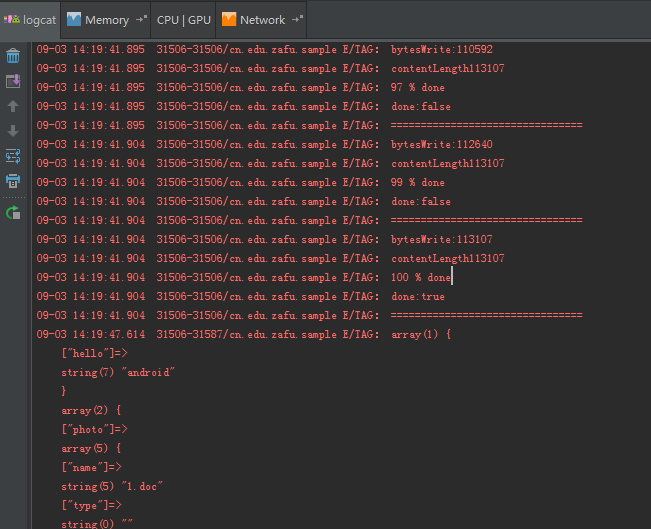
Task: Click the down arrow stack trace icon
Action: point(13,131)
